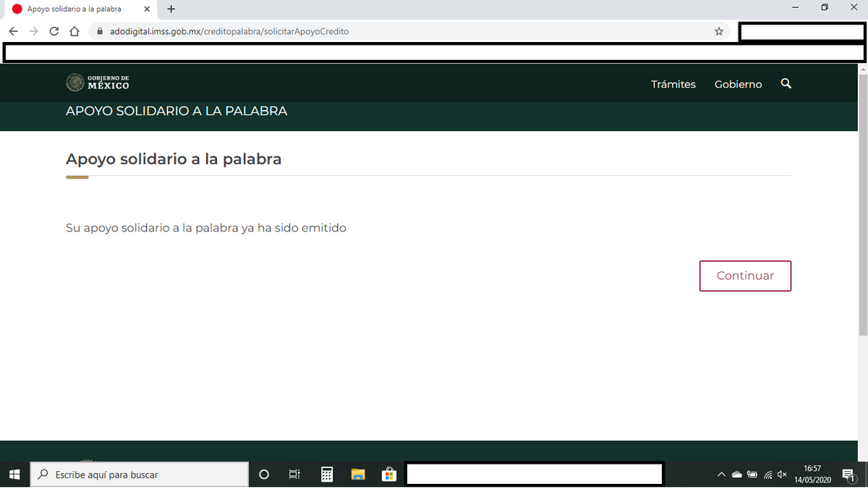This screenshot has width=868, height=489.
Task: Click the Gobierno de México logo
Action: (x=98, y=83)
